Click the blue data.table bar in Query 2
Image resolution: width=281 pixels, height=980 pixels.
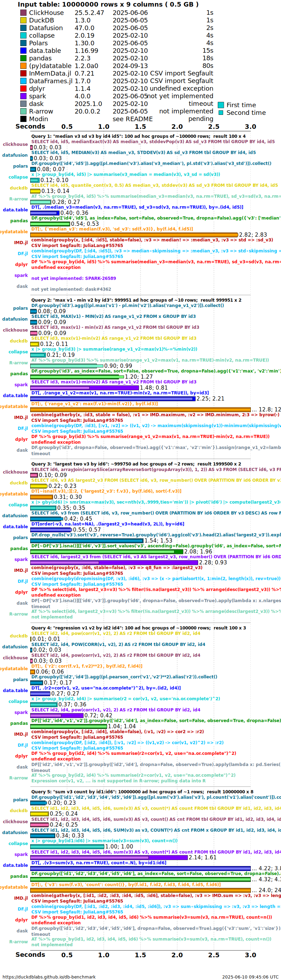coord(113,399)
